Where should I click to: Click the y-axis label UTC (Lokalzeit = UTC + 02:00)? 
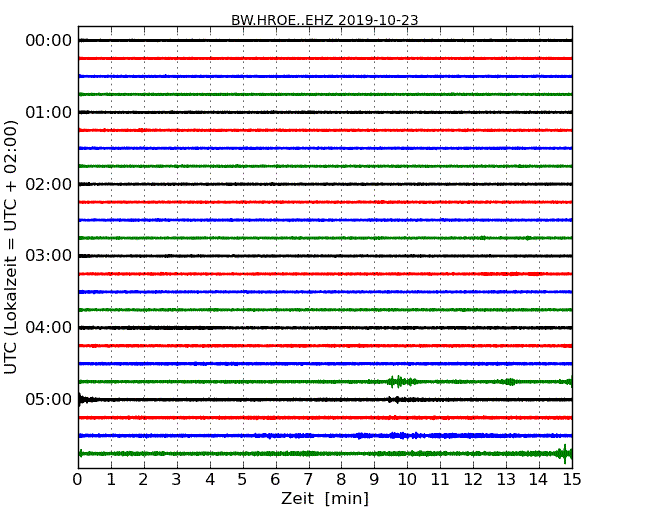click(11, 247)
